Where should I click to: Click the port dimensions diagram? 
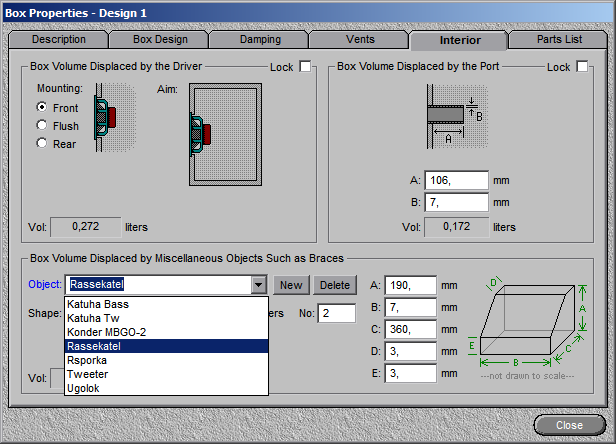click(457, 117)
